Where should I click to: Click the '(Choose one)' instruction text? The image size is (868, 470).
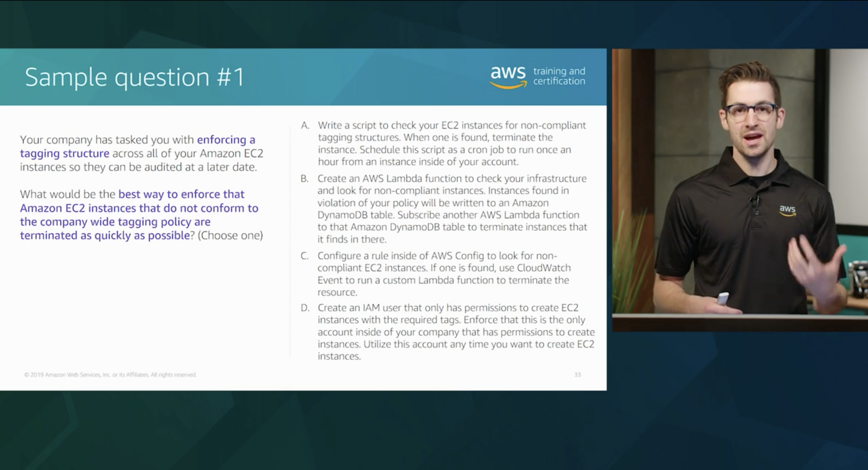tap(230, 235)
